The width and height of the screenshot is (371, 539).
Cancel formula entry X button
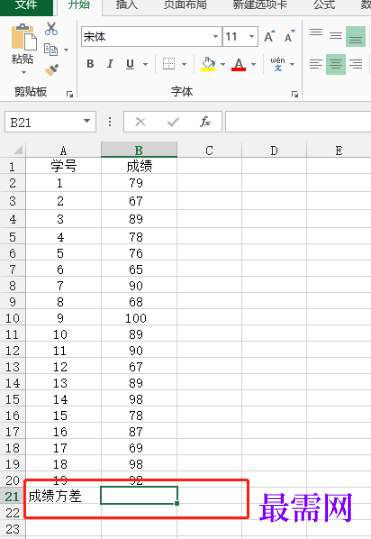point(141,122)
